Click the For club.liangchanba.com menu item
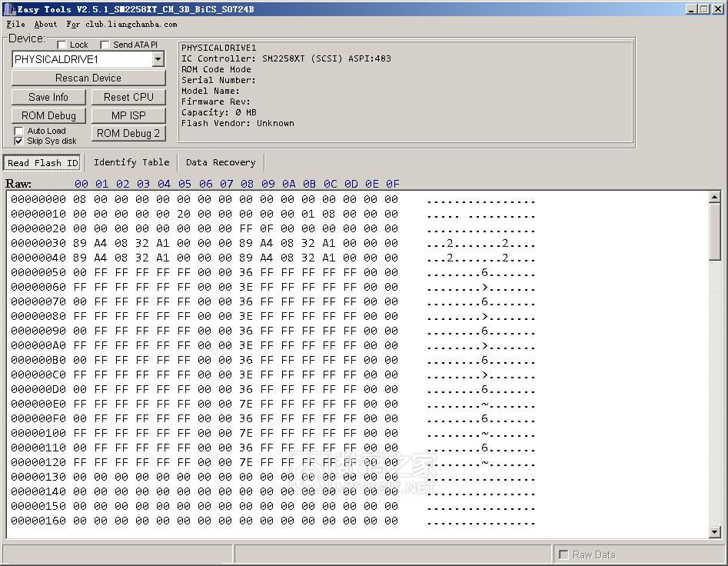The image size is (728, 566). 121,25
